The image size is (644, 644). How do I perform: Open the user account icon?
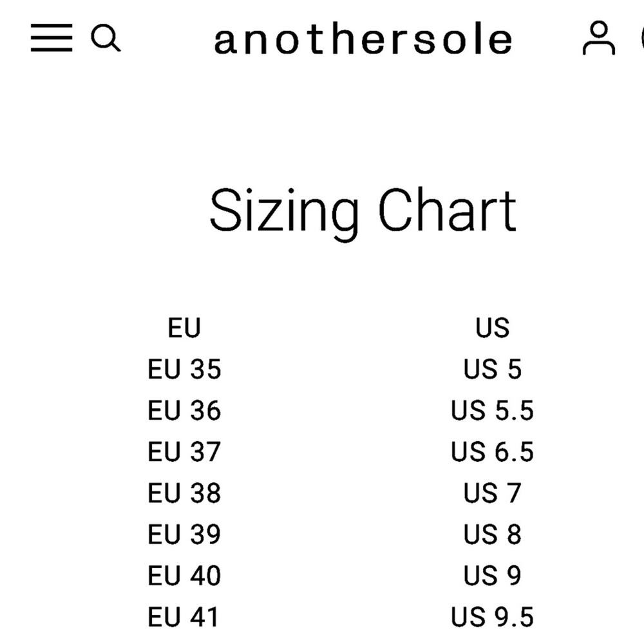tap(599, 38)
